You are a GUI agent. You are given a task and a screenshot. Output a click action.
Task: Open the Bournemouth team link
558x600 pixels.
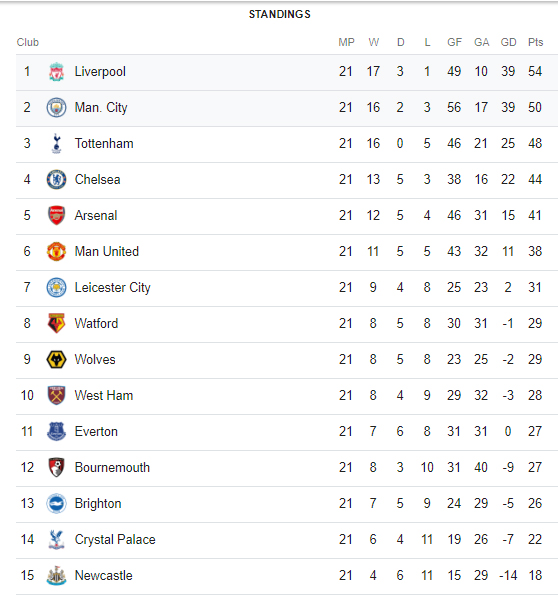coord(112,467)
